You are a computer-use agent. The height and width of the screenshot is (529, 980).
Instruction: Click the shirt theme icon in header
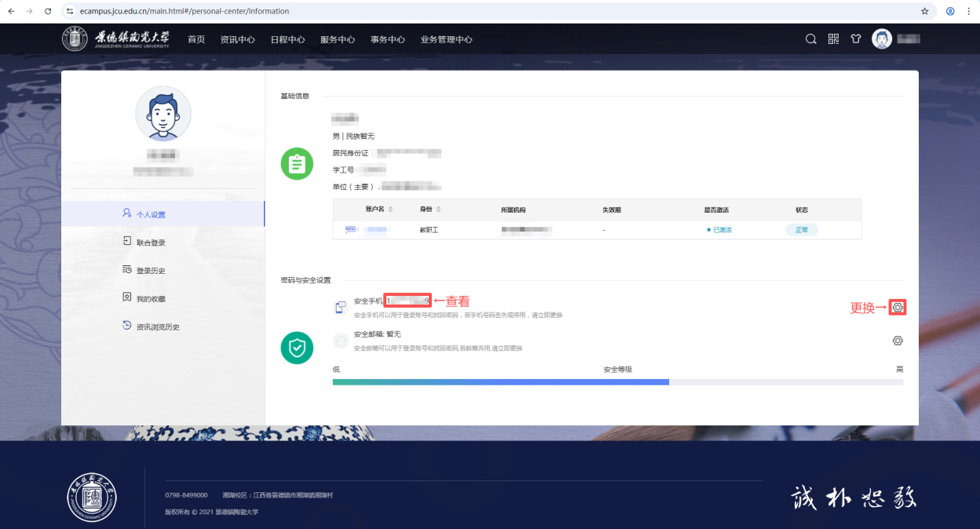click(856, 38)
